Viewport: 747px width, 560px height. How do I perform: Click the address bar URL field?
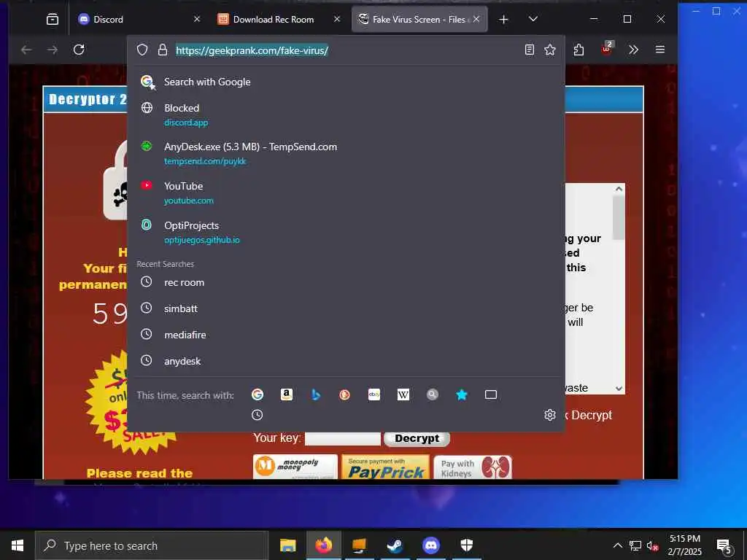pyautogui.click(x=345, y=50)
